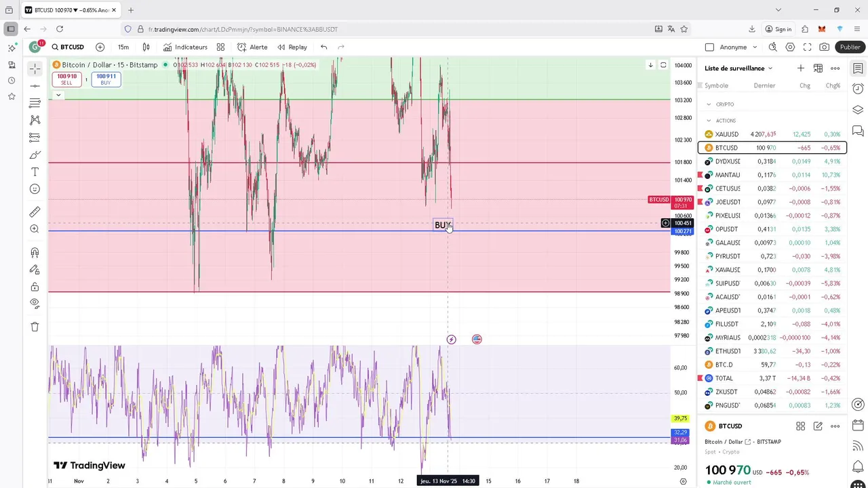Hide all drawings with eye icon
Image resolution: width=868 pixels, height=488 pixels.
(x=35, y=304)
